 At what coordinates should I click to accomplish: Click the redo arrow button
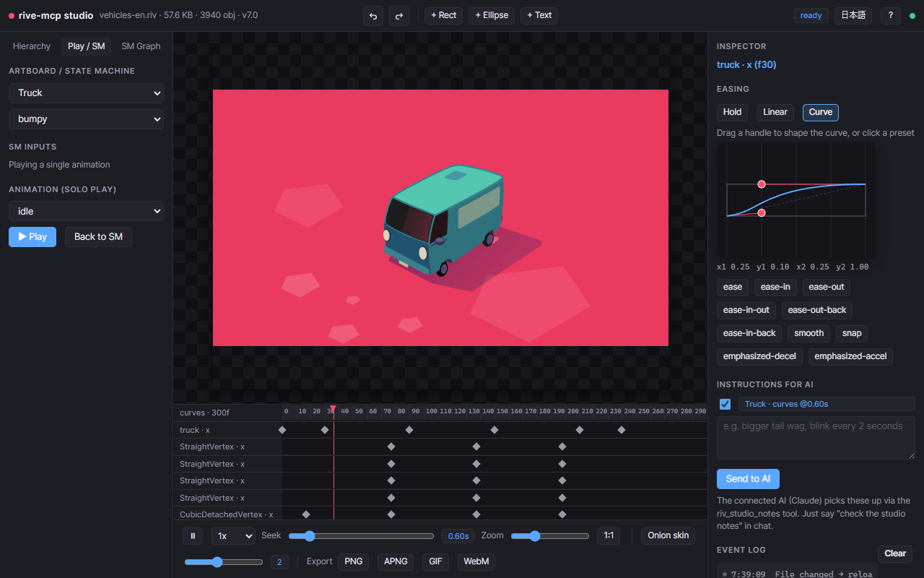click(x=399, y=15)
